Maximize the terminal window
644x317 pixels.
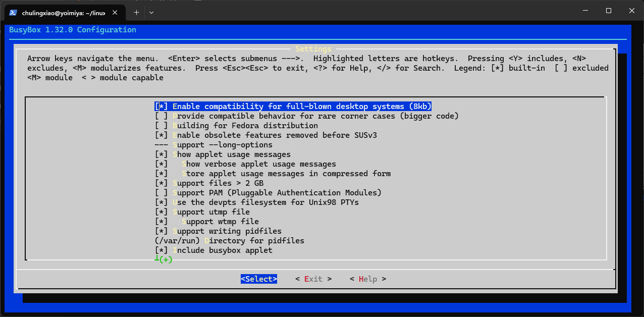pos(608,11)
